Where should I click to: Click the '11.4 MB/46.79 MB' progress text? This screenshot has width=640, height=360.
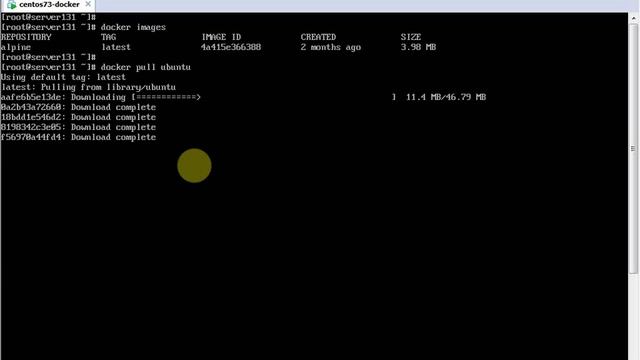click(446, 97)
